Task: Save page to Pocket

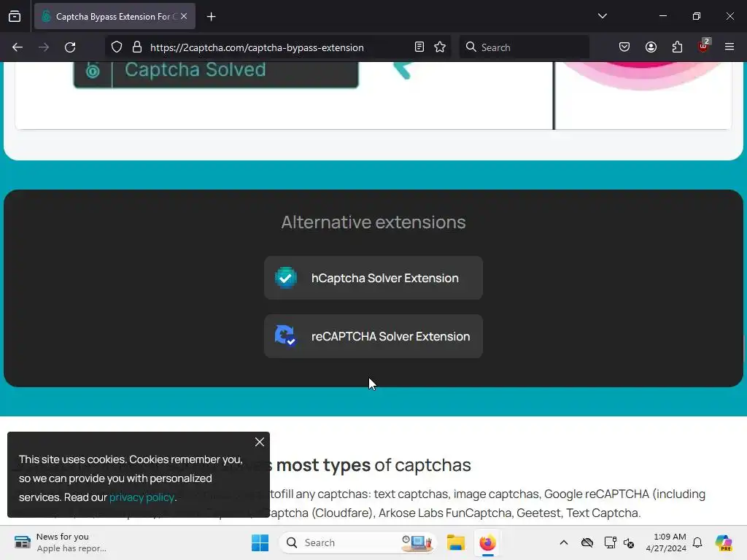Action: [624, 47]
